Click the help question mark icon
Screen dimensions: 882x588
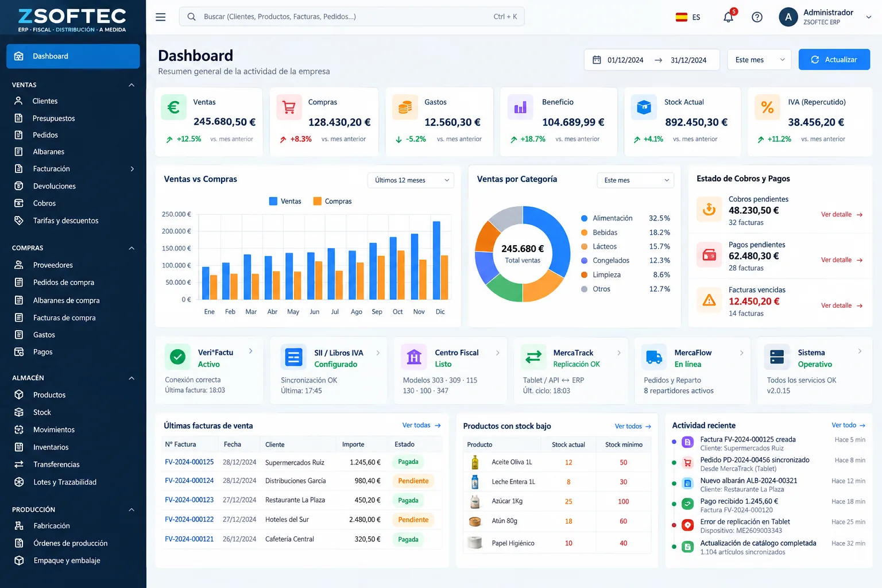(757, 17)
